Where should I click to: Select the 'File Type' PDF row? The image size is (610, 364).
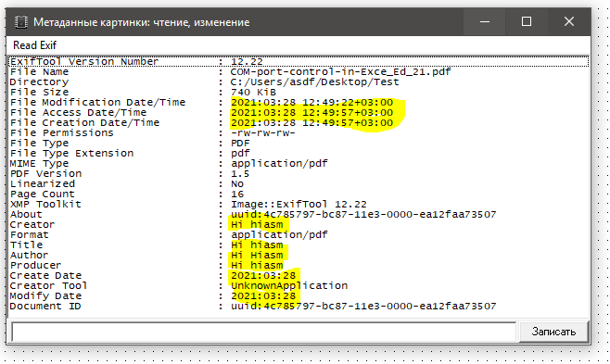click(299, 143)
